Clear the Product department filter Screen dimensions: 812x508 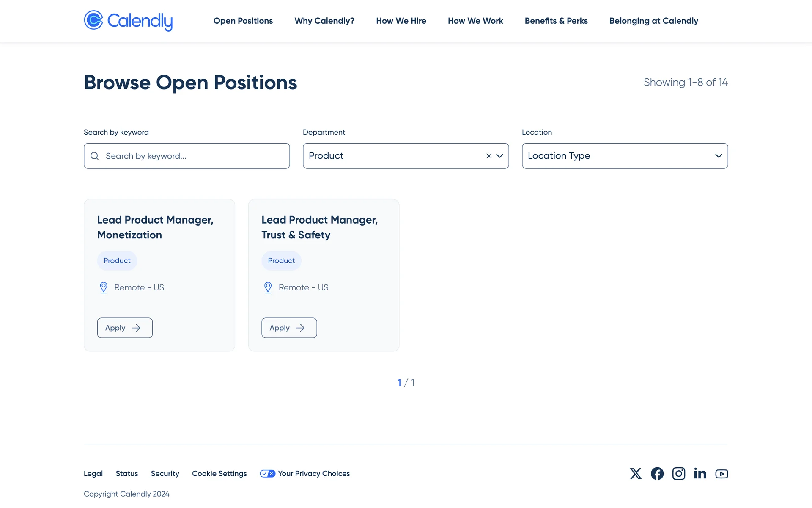pos(489,156)
